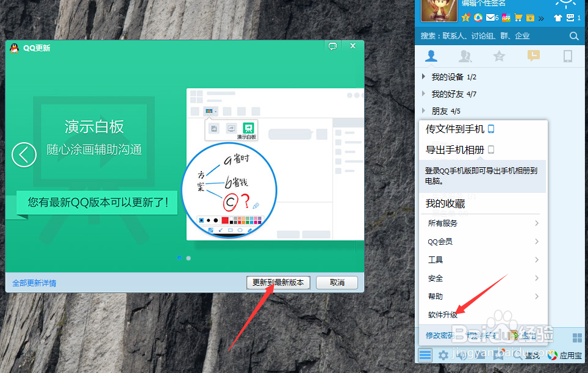The image size is (588, 373).
Task: Edit signature via 编辑个性签名
Action: pyautogui.click(x=483, y=4)
